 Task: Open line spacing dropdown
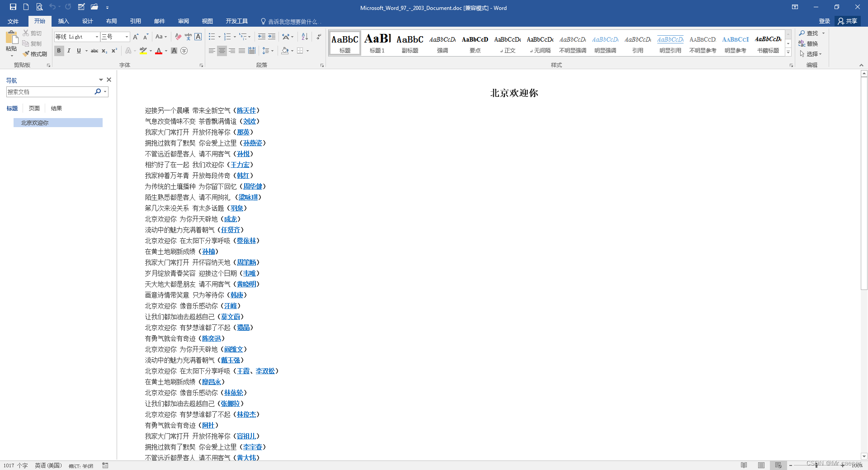coord(268,51)
